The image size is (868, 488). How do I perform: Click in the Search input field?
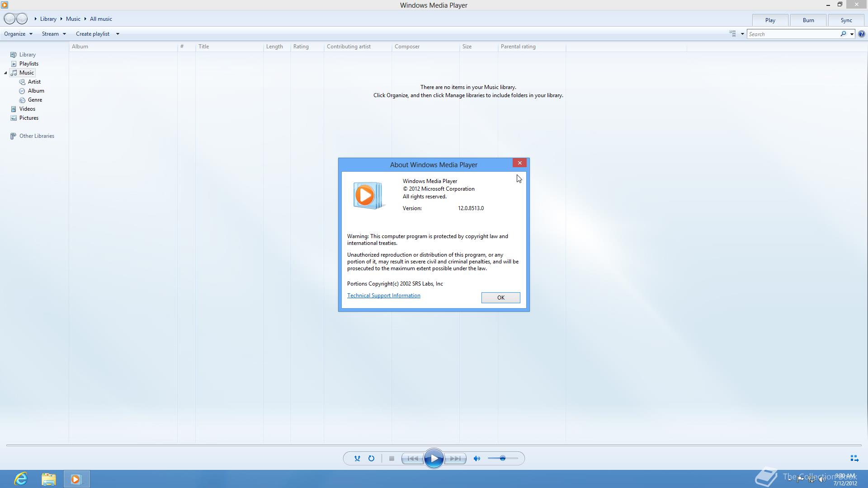(793, 34)
